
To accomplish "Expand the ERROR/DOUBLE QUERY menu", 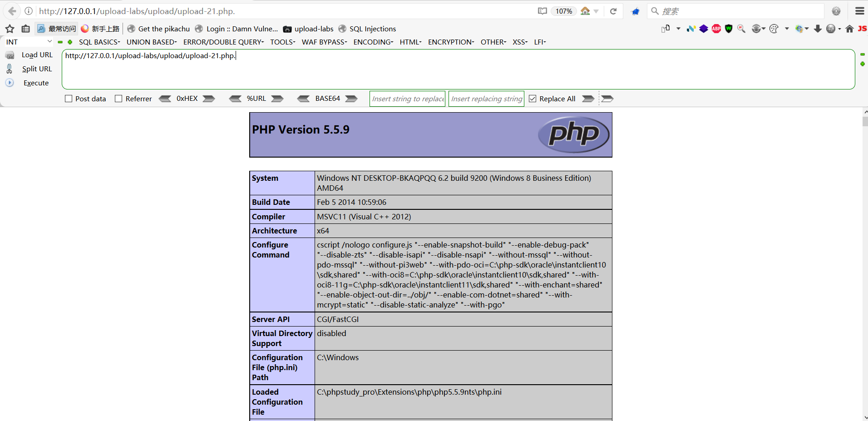I will (224, 42).
